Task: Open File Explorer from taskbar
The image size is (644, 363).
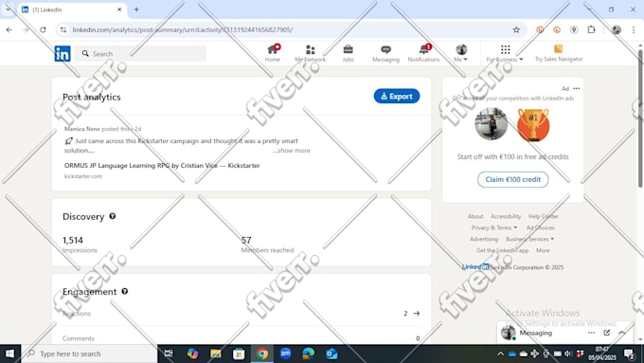Action: click(x=216, y=354)
